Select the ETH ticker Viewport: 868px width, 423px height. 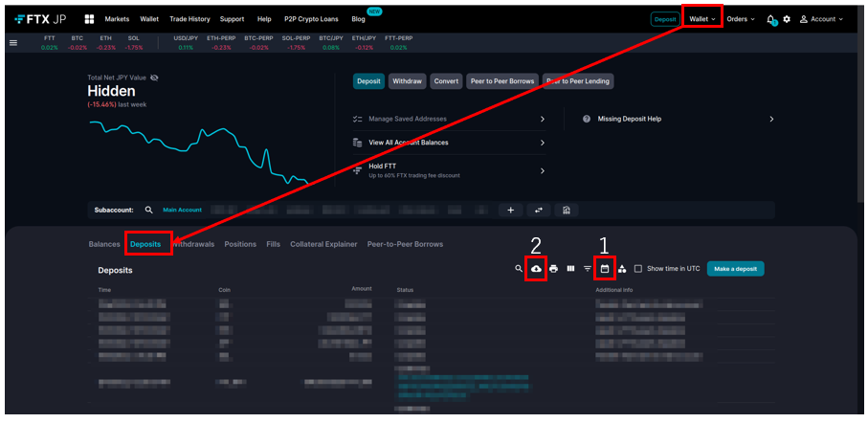click(105, 43)
